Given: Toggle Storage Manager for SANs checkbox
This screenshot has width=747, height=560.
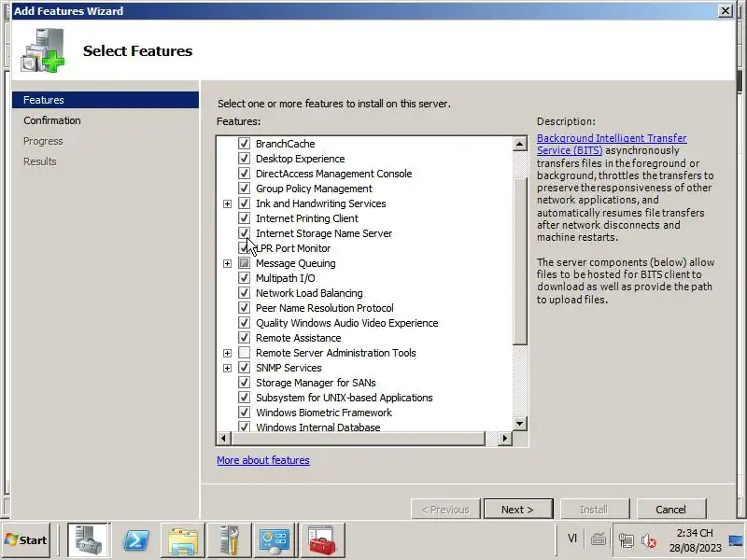Looking at the screenshot, I should 244,383.
